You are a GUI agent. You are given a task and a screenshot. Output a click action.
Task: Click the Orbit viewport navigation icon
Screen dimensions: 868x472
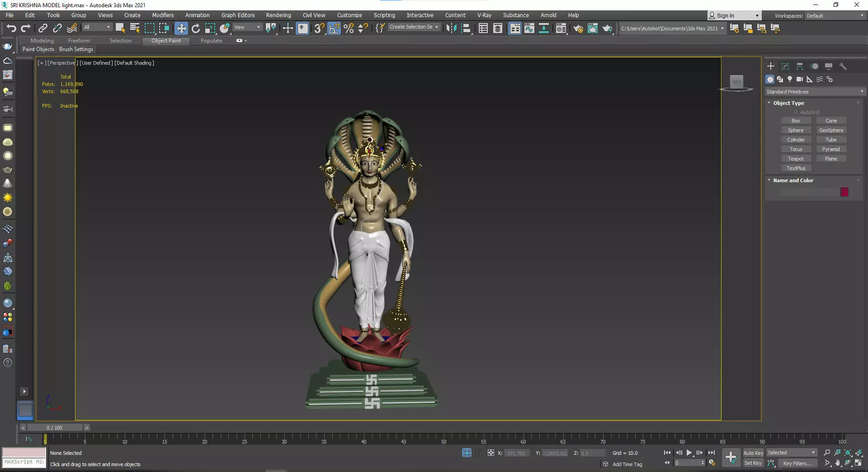coord(848,463)
